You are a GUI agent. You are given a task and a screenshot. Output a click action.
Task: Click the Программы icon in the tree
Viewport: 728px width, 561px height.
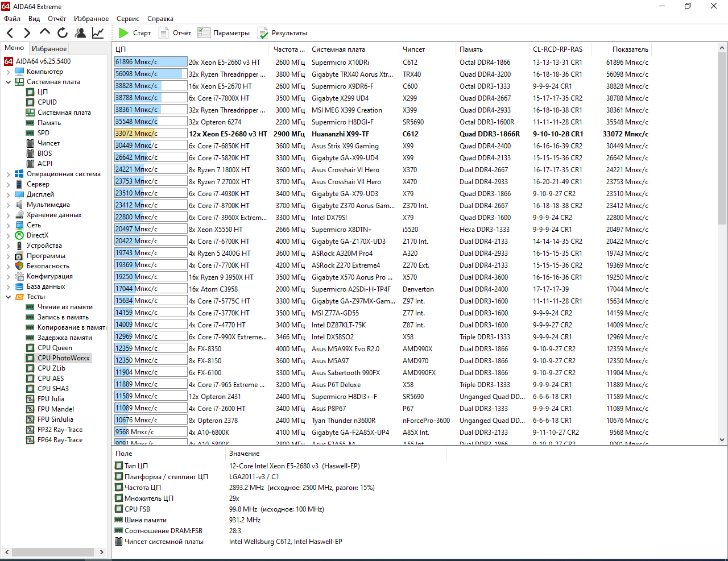19,256
